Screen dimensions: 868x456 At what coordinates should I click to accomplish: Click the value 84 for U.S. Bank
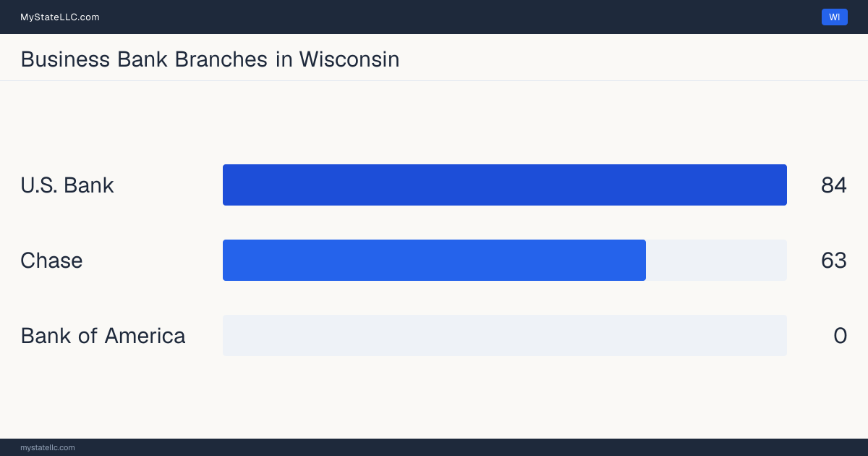click(x=834, y=185)
